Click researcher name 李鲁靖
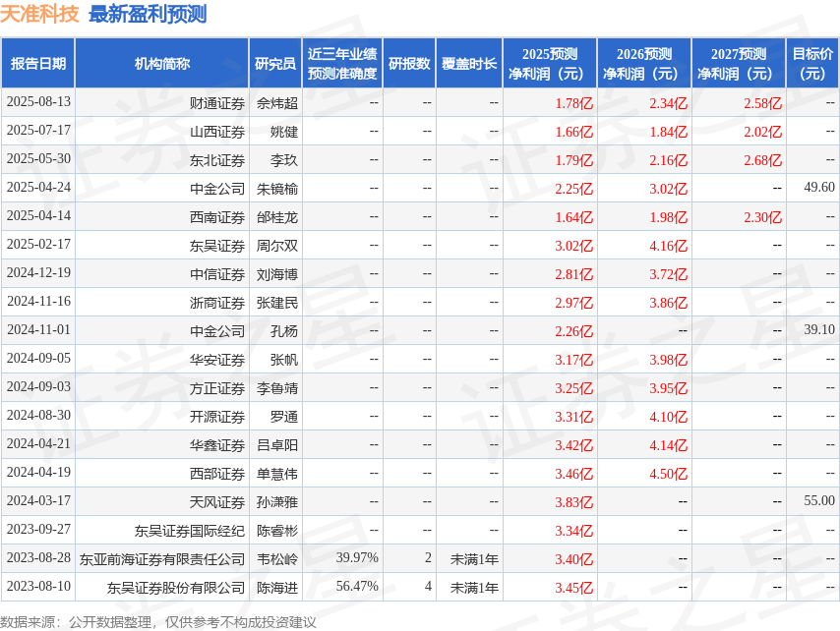 point(277,388)
